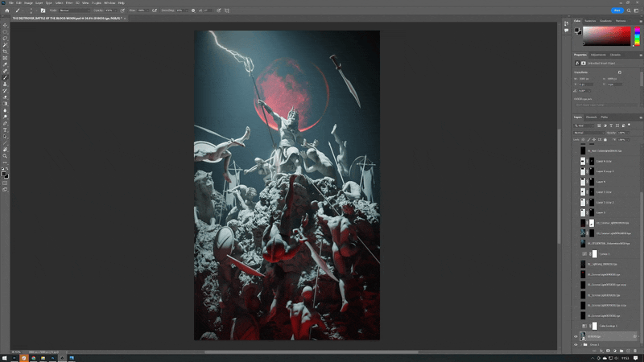Open the Window menu

point(109,3)
